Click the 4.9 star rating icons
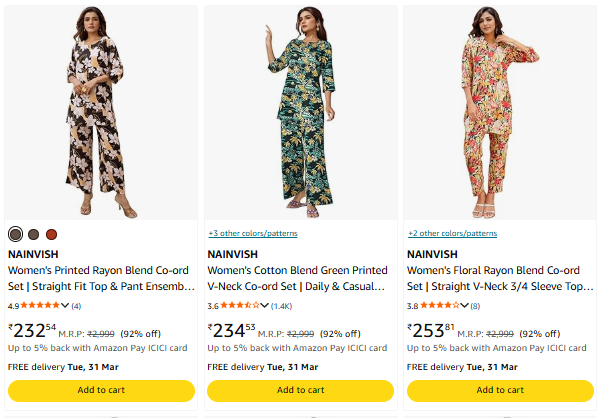Viewport: 600px width, 418px height. [40, 305]
